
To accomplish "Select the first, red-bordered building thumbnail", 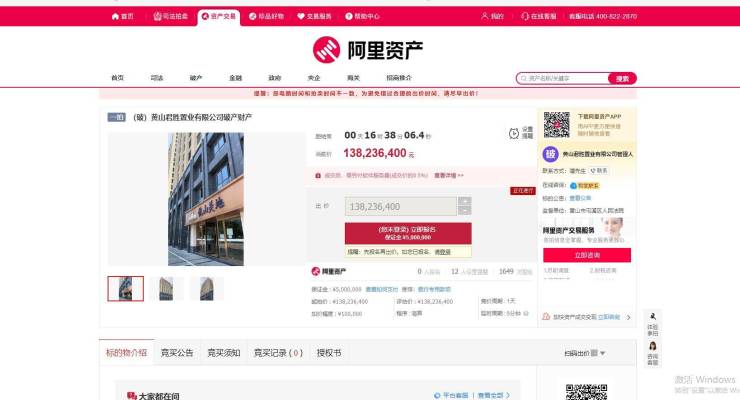I will (126, 289).
